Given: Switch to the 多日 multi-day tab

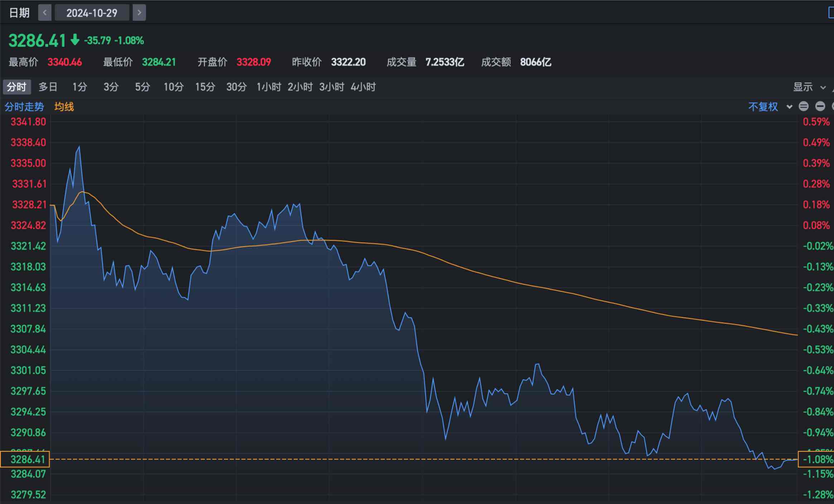Looking at the screenshot, I should point(48,87).
